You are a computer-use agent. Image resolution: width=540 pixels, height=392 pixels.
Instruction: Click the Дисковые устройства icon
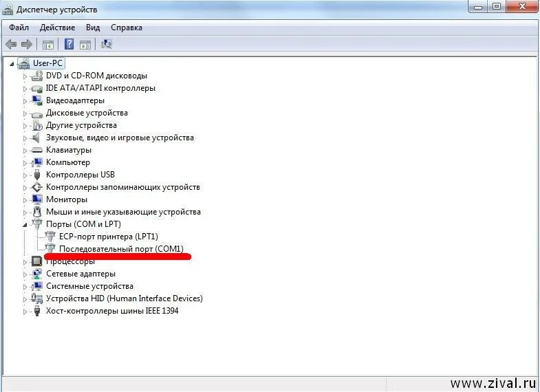click(x=37, y=113)
